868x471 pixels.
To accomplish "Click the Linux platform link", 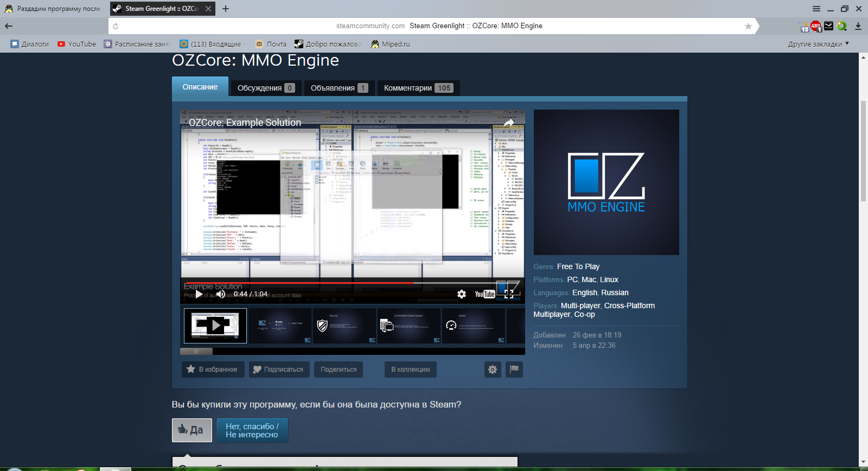I will [x=609, y=279].
